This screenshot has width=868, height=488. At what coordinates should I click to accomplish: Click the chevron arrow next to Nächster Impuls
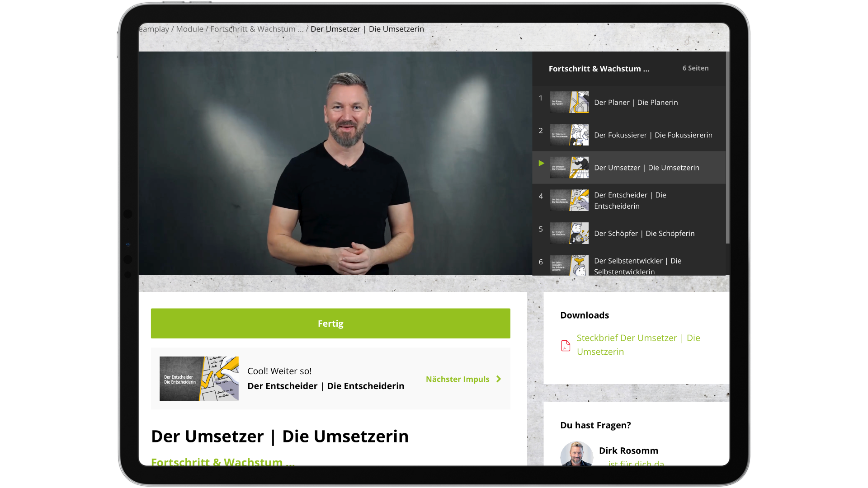pyautogui.click(x=499, y=379)
